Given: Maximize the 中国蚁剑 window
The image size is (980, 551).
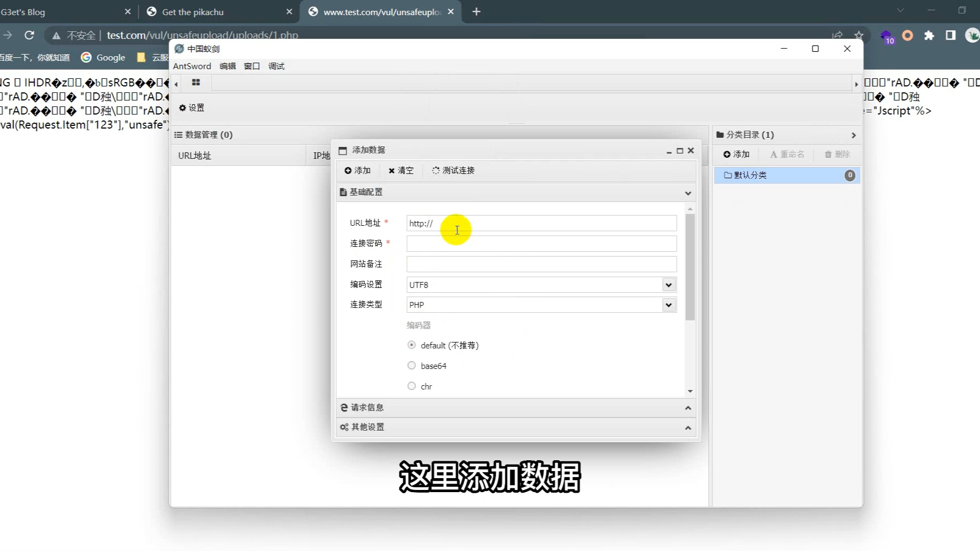Looking at the screenshot, I should pyautogui.click(x=815, y=49).
